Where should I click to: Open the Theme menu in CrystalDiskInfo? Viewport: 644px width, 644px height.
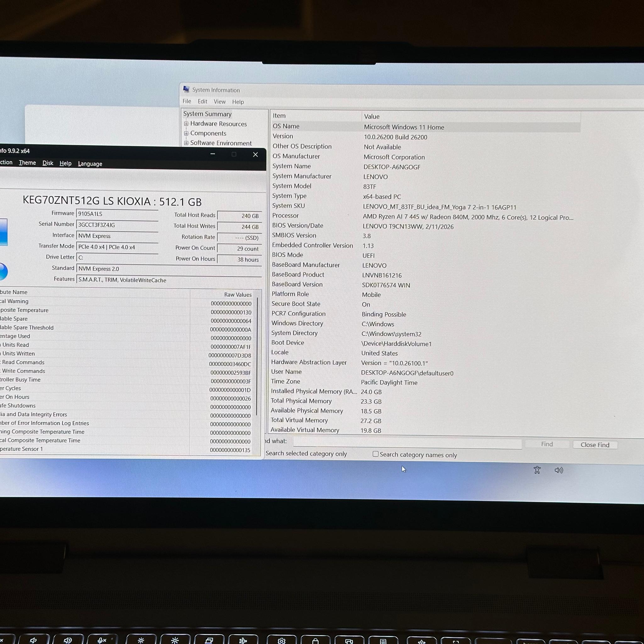click(27, 163)
